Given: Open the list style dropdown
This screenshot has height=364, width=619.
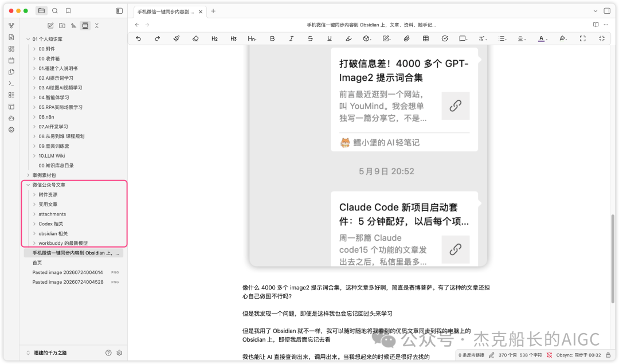Looking at the screenshot, I should pos(502,38).
